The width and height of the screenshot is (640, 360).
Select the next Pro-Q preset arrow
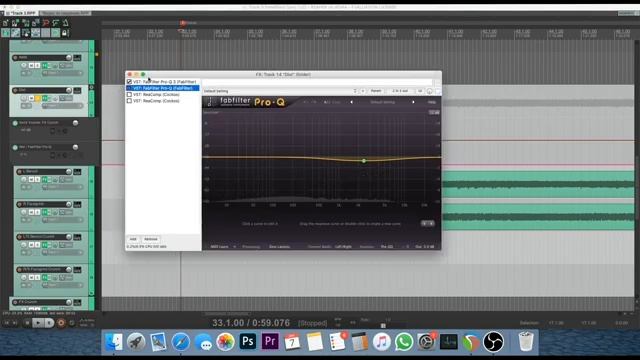point(413,102)
